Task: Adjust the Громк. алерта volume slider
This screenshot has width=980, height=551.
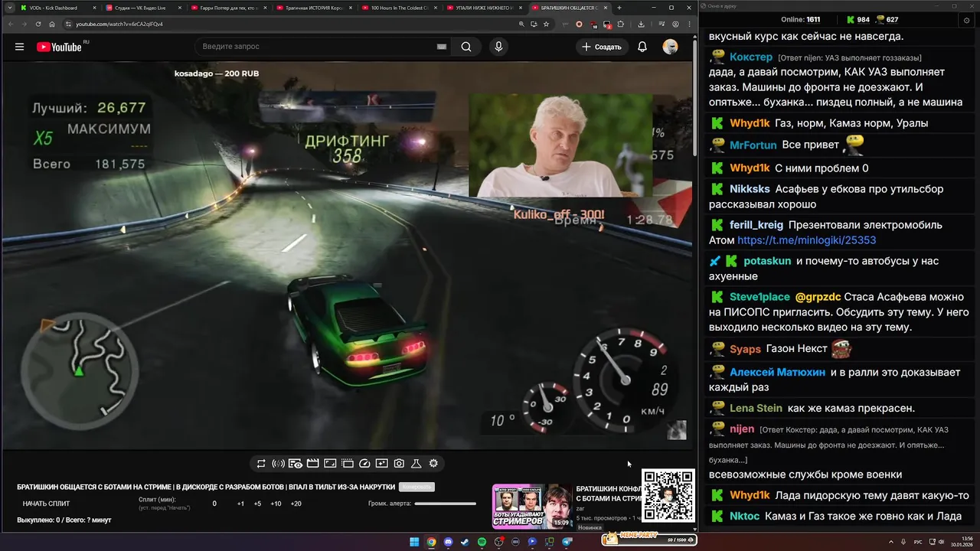Action: [x=445, y=504]
